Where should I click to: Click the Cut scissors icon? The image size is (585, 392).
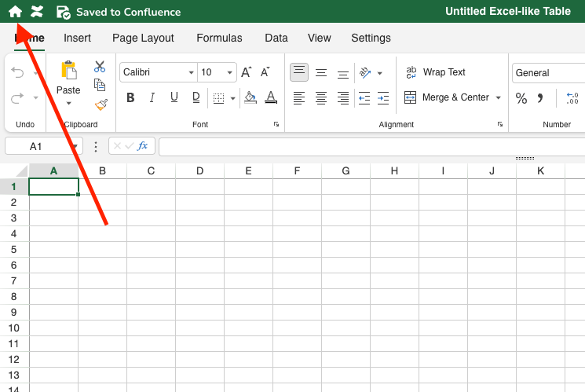click(x=100, y=68)
